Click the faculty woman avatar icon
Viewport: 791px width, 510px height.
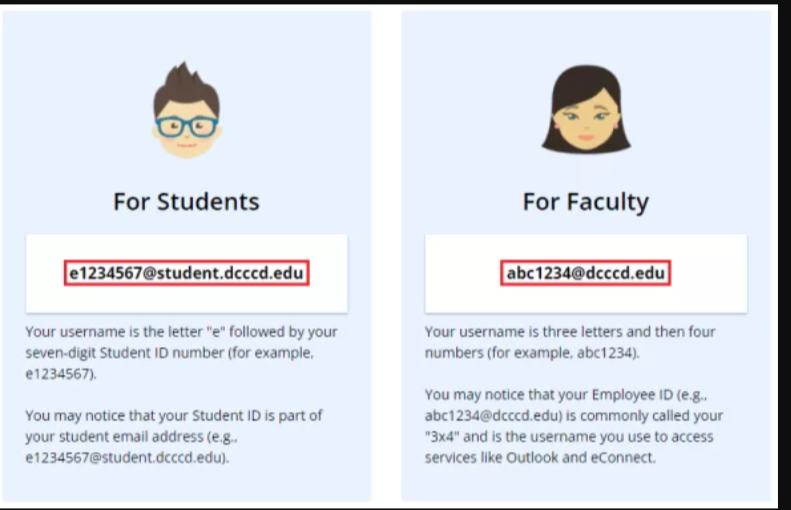(x=586, y=108)
